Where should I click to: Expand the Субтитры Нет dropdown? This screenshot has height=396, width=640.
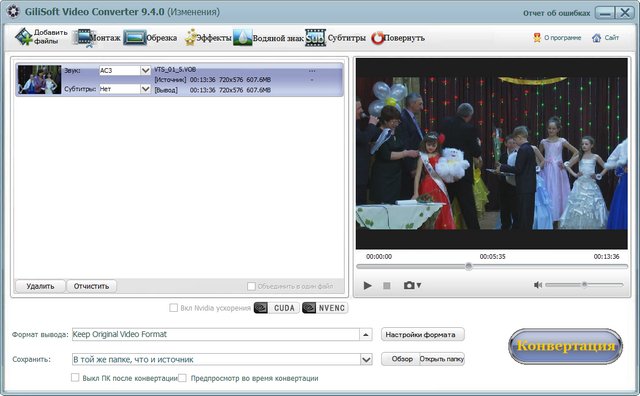tap(145, 89)
